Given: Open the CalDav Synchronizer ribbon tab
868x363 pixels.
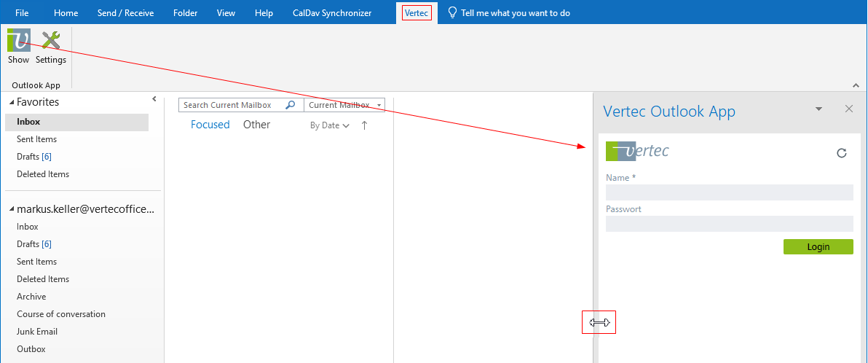Looking at the screenshot, I should 333,13.
